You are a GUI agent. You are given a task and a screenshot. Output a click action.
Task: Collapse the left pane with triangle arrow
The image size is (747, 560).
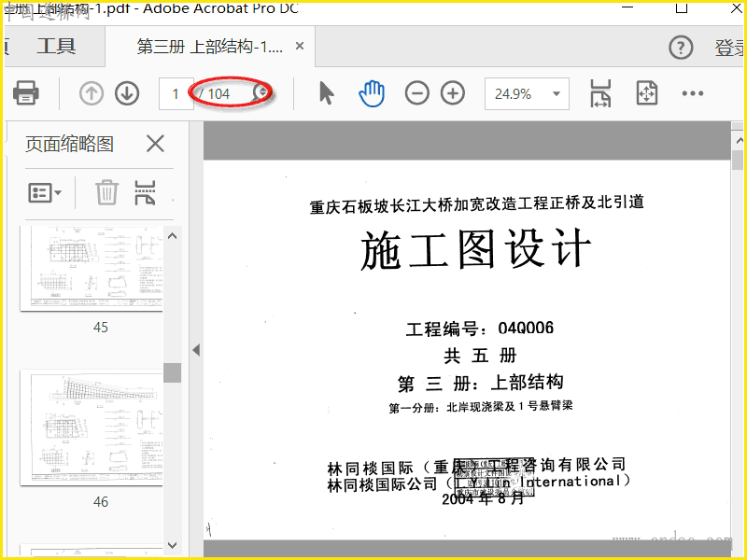(x=196, y=350)
